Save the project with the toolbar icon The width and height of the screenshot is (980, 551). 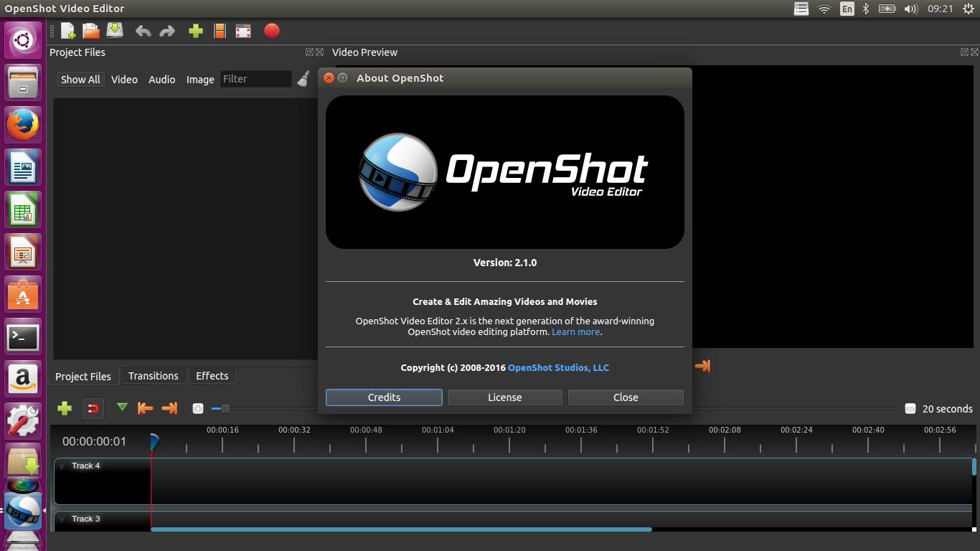[x=115, y=30]
